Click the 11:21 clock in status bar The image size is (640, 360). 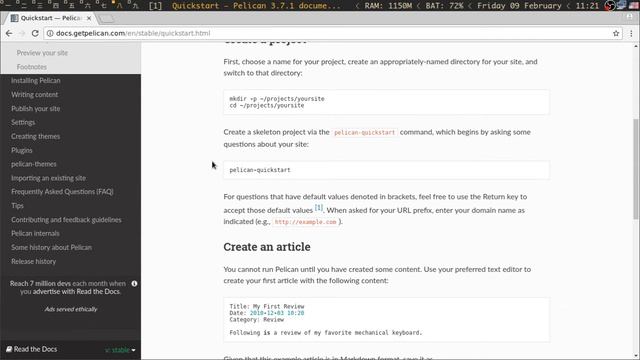(x=587, y=6)
